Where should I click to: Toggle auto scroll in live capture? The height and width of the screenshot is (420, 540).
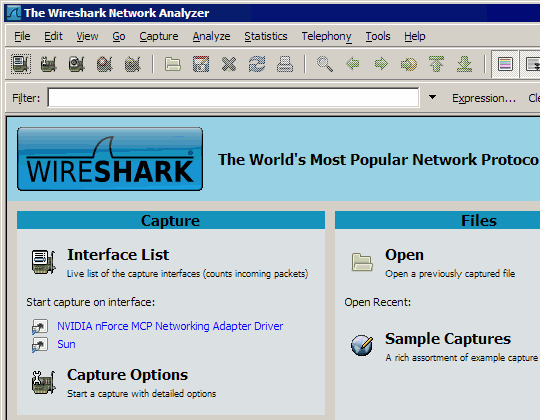coord(531,64)
